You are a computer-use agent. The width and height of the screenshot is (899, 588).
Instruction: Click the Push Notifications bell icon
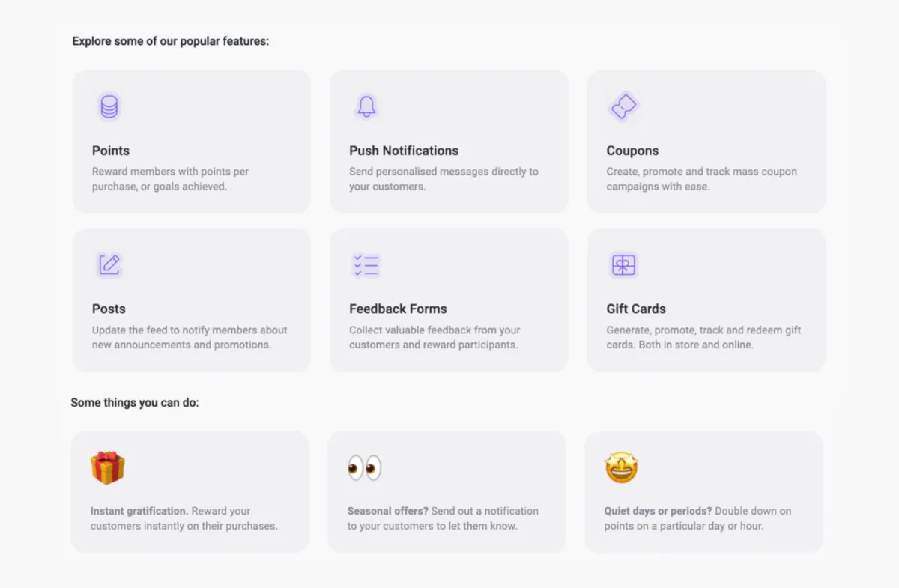(x=366, y=107)
